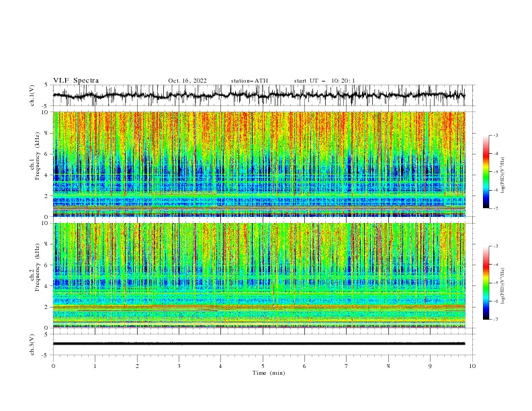Select the "start UT = 10:20:1" header text
This screenshot has width=532, height=411.
tap(324, 81)
